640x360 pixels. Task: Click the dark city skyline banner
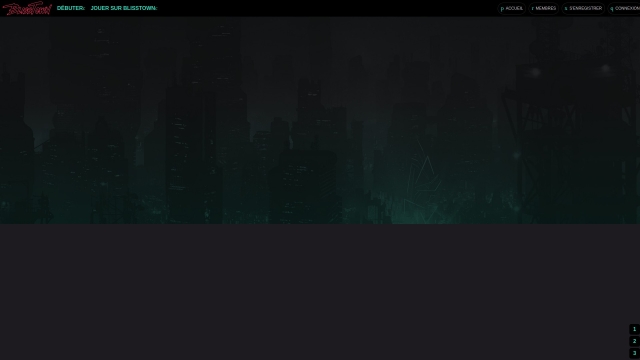pos(320,120)
